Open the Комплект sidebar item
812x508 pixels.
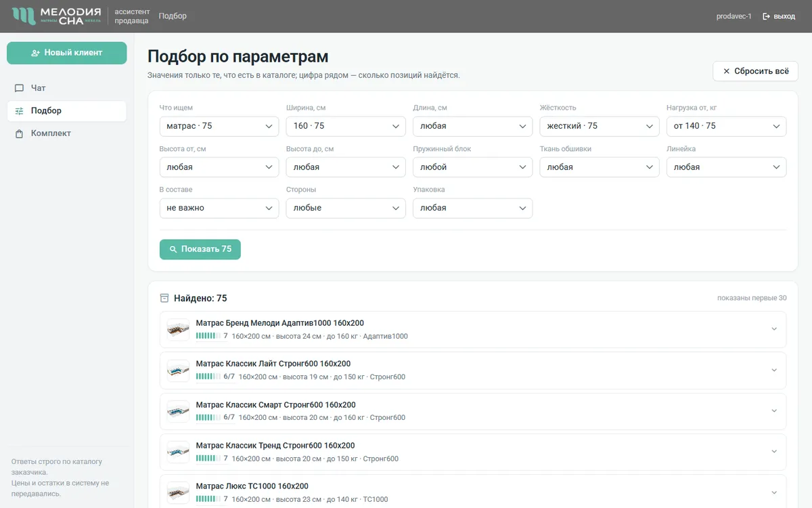point(66,133)
